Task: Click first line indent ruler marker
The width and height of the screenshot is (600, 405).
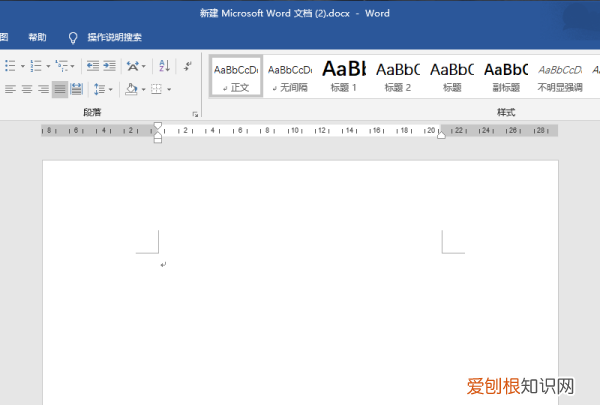Action: pyautogui.click(x=158, y=126)
